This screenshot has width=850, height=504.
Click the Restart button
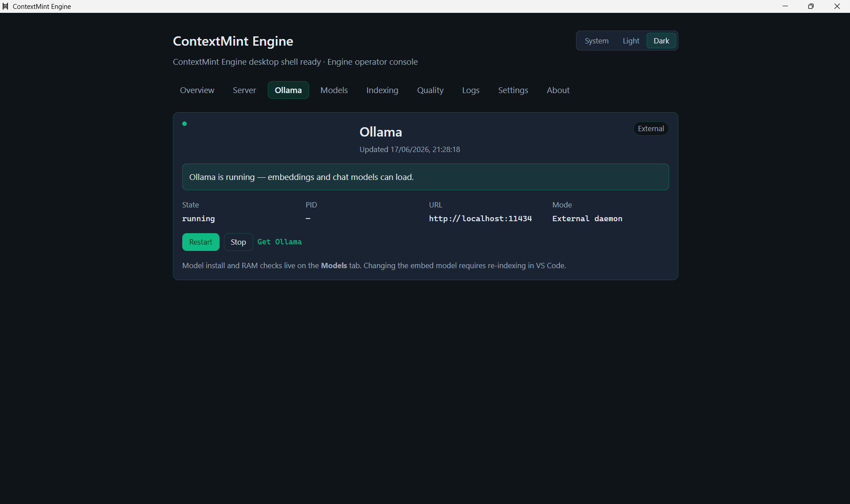pyautogui.click(x=201, y=242)
